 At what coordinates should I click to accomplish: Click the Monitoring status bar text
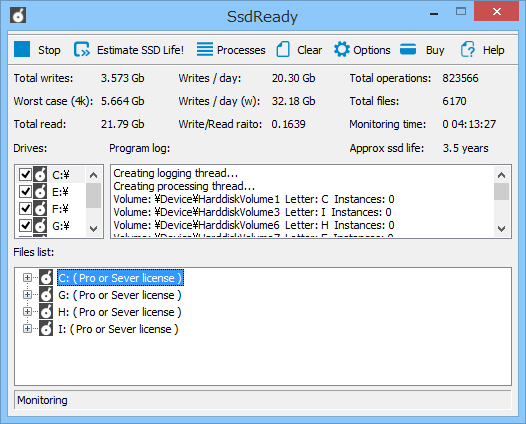[x=42, y=400]
